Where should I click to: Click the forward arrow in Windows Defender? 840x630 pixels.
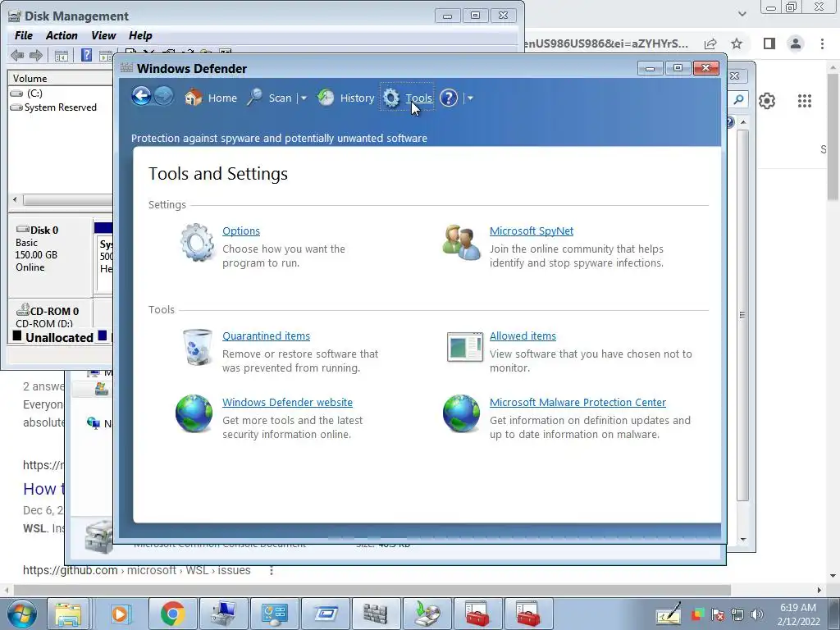tap(164, 97)
